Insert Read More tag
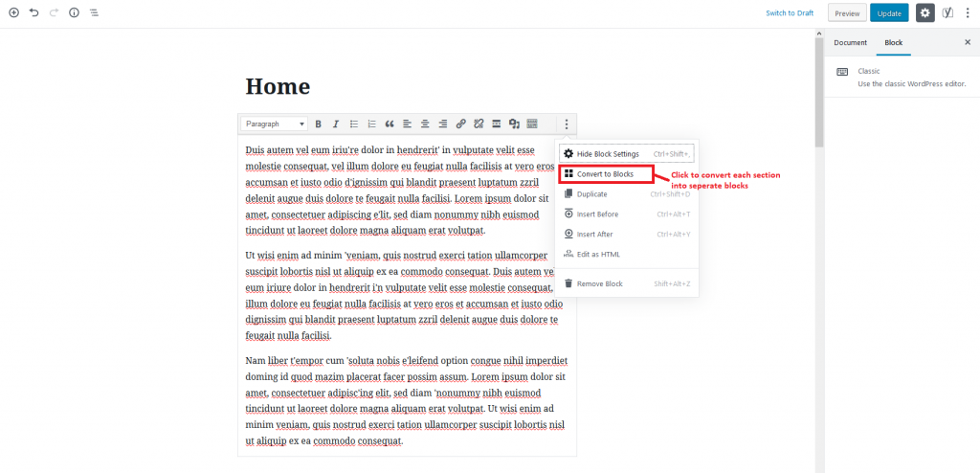The image size is (980, 473). [496, 124]
